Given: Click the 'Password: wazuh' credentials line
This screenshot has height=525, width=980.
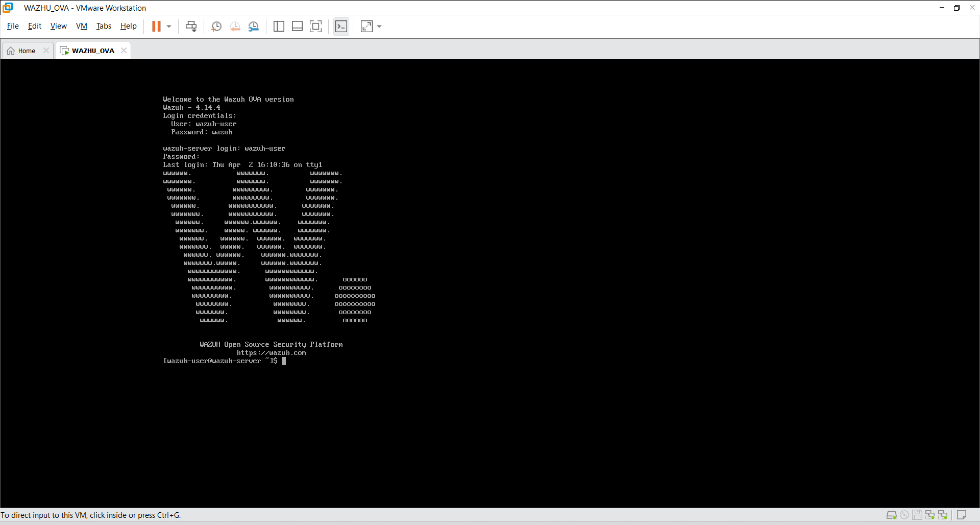Looking at the screenshot, I should click(x=202, y=132).
